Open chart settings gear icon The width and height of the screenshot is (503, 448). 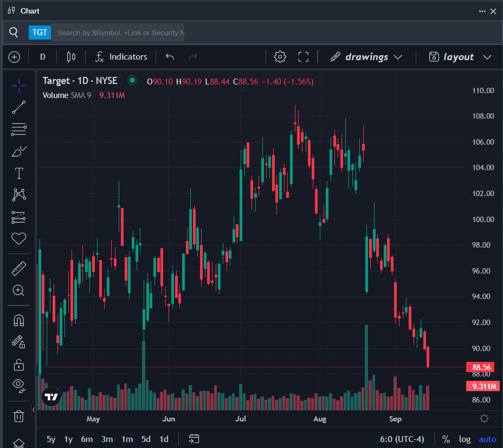coord(280,57)
